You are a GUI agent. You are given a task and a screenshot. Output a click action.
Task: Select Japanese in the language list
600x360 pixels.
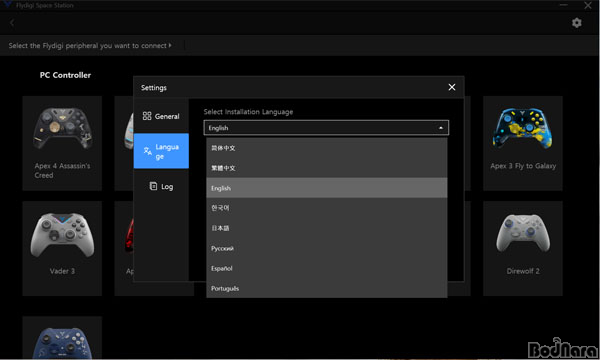326,228
